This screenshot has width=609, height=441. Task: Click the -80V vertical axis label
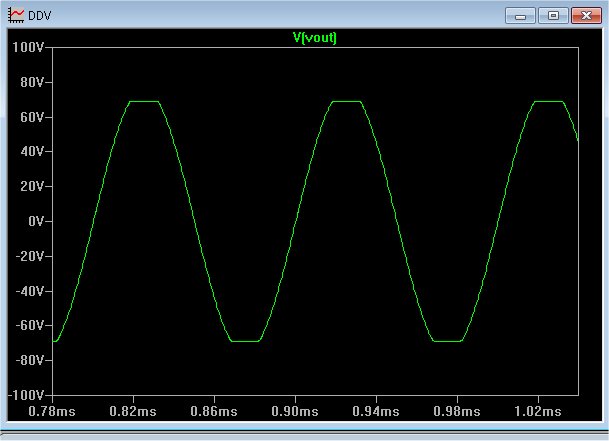click(30, 360)
